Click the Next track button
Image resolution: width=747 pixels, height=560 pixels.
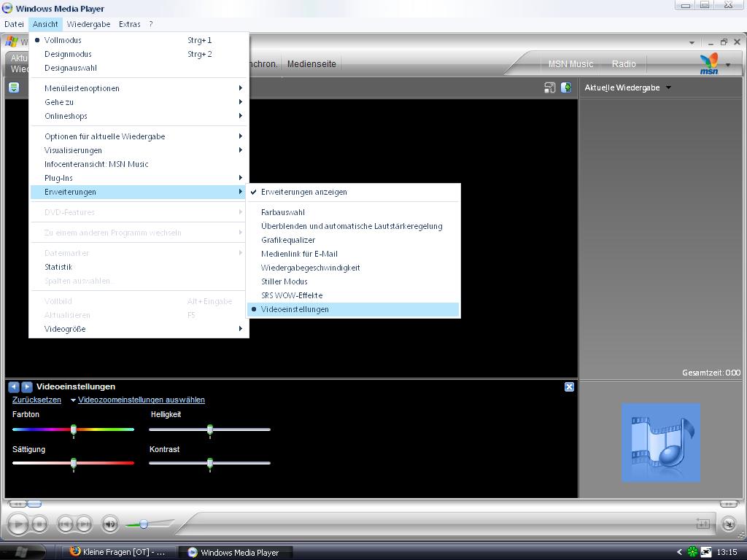84,524
